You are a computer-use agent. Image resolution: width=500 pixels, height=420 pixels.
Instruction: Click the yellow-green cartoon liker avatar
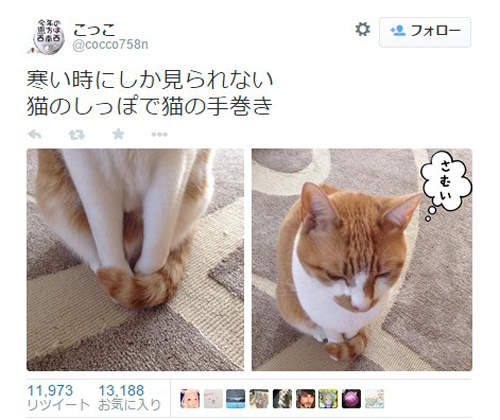click(x=328, y=399)
